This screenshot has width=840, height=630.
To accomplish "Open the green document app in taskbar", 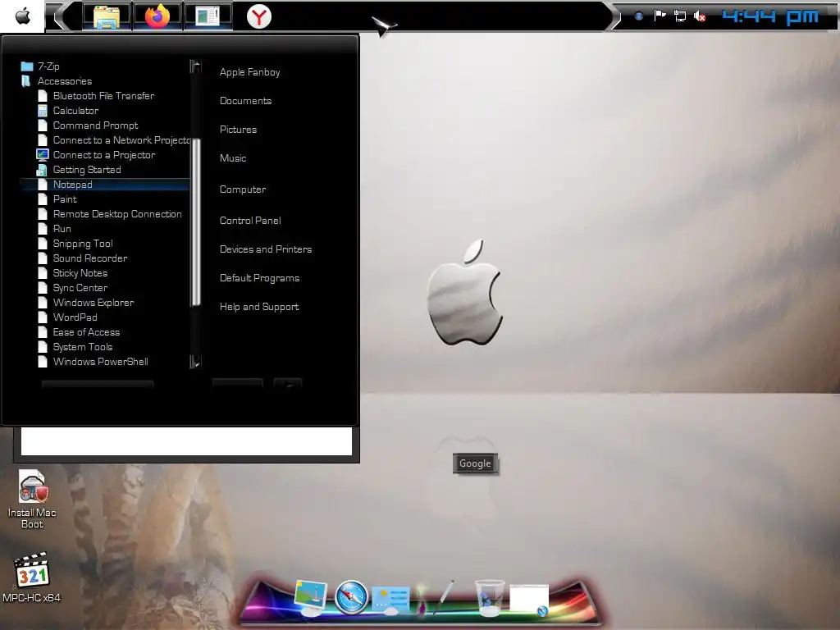I will pos(208,16).
